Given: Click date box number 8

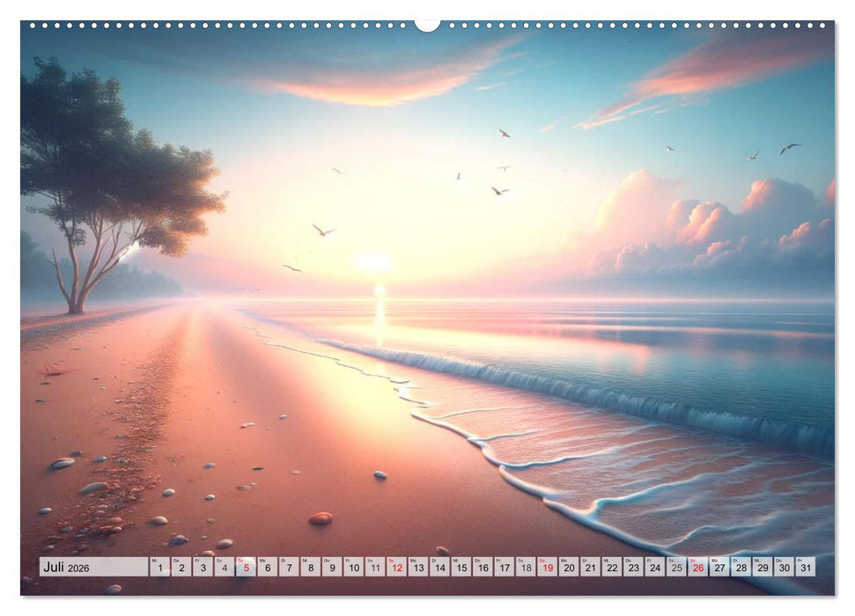Looking at the screenshot, I should [x=310, y=567].
